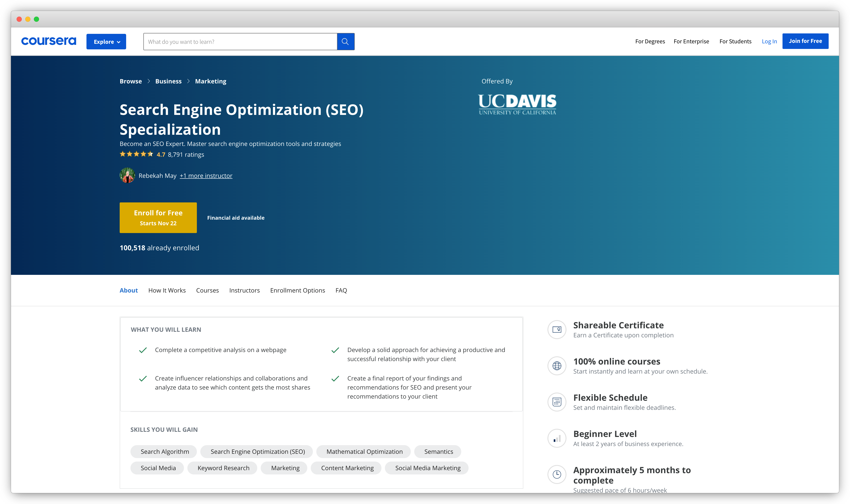Click the star rating icons
Image resolution: width=850 pixels, height=504 pixels.
(x=136, y=154)
